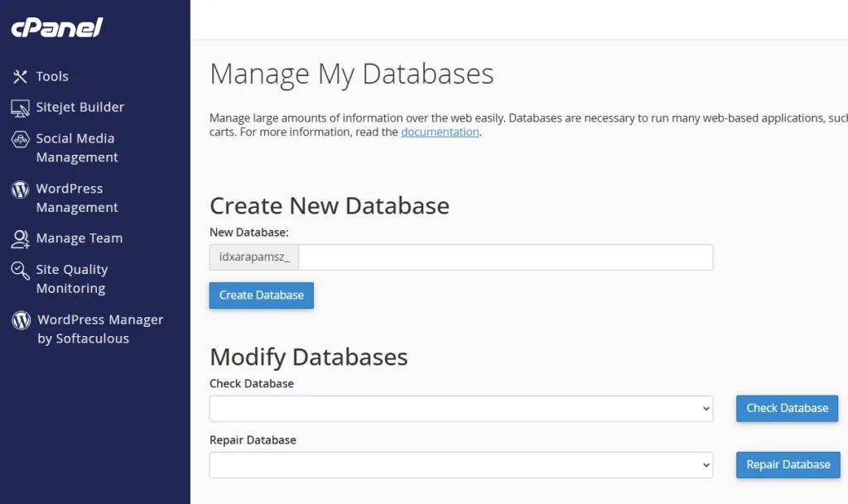
Task: Click the Social Media Management icon
Action: pyautogui.click(x=20, y=139)
